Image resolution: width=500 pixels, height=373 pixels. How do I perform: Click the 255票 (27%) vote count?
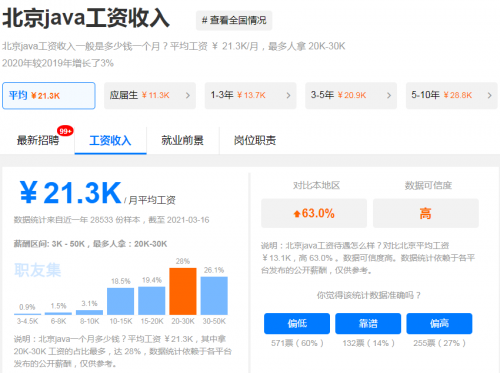[439, 343]
